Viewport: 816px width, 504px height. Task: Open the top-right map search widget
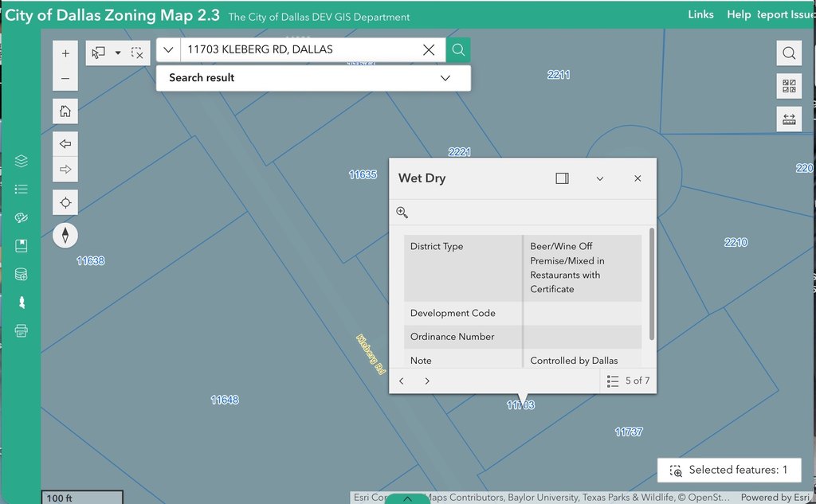coord(789,53)
